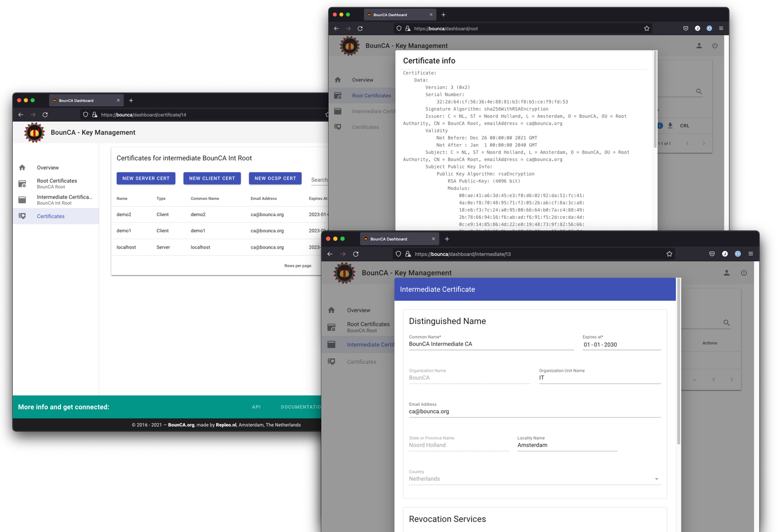Click user account icon in root window header
This screenshot has width=779, height=532.
coord(699,46)
